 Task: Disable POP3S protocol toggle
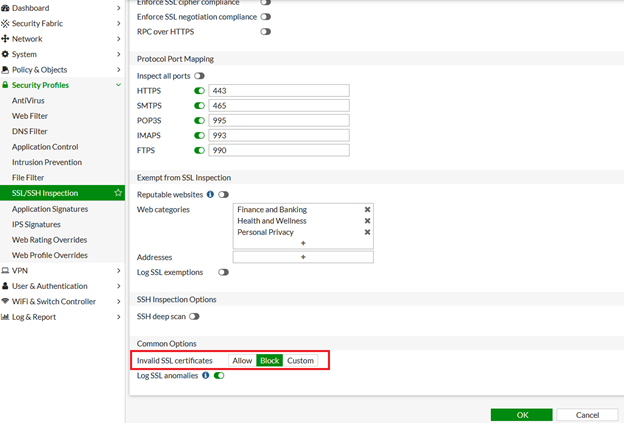[199, 121]
